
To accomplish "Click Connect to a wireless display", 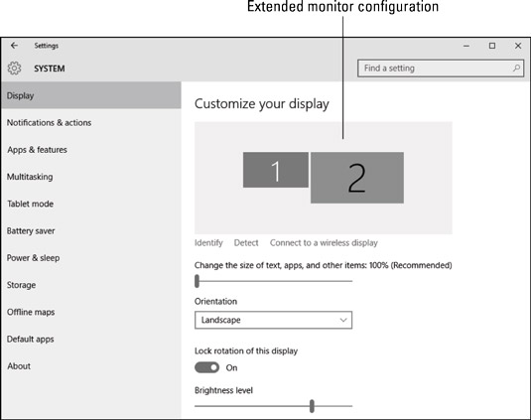I will click(324, 243).
